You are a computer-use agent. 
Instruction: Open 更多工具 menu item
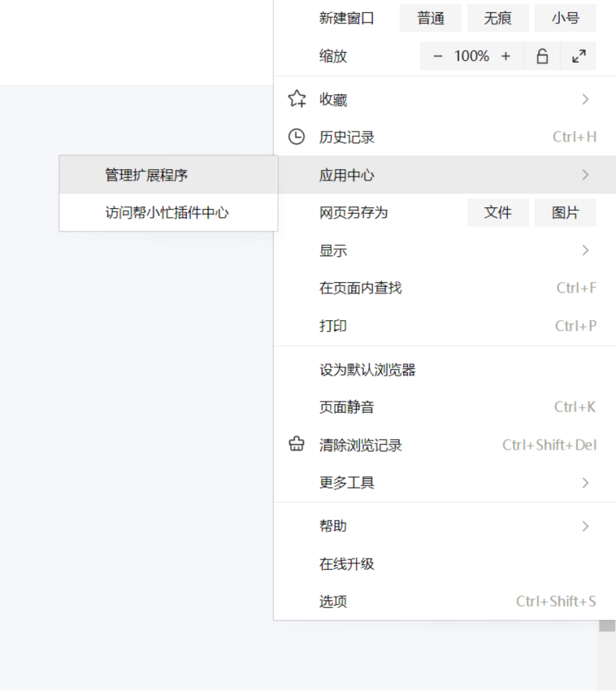tap(445, 483)
